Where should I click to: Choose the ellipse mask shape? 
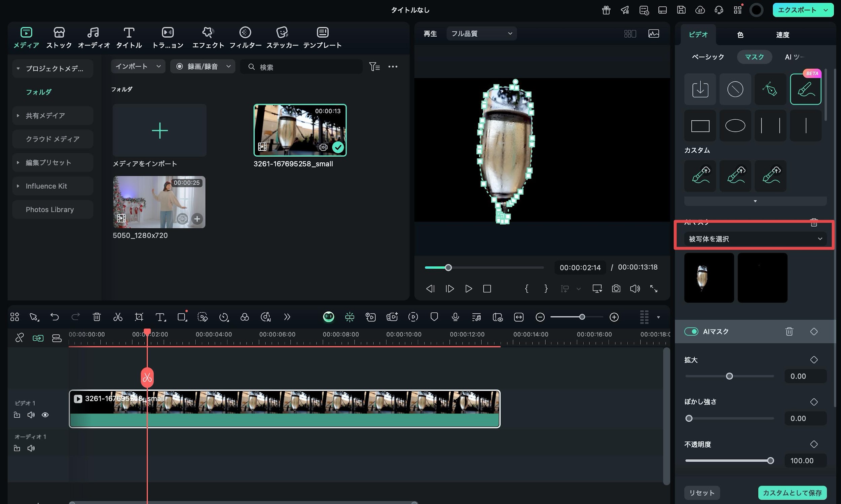pos(735,126)
